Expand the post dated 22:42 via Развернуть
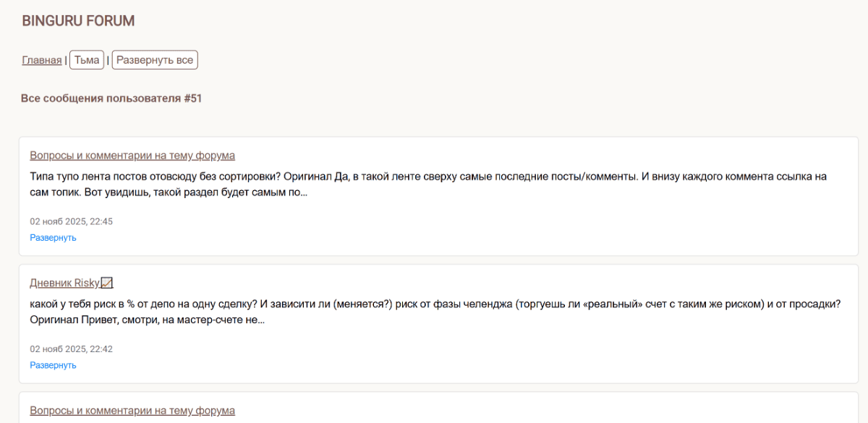The width and height of the screenshot is (868, 423). coord(53,365)
